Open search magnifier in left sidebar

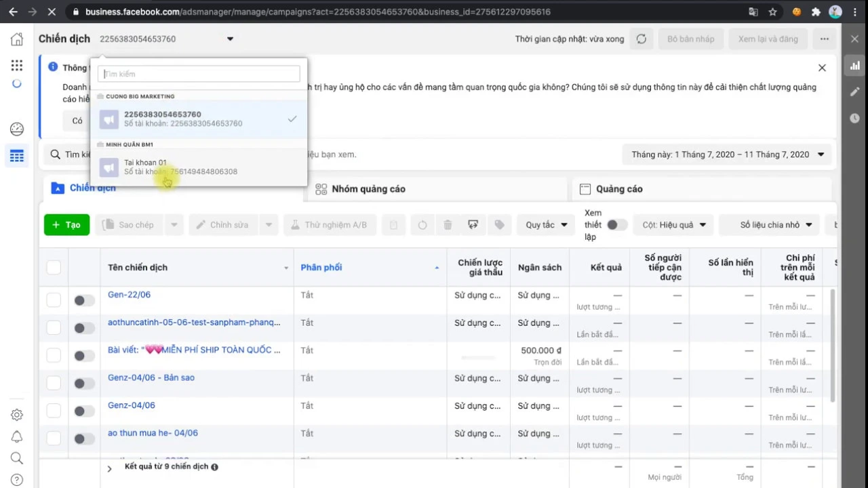point(17,458)
